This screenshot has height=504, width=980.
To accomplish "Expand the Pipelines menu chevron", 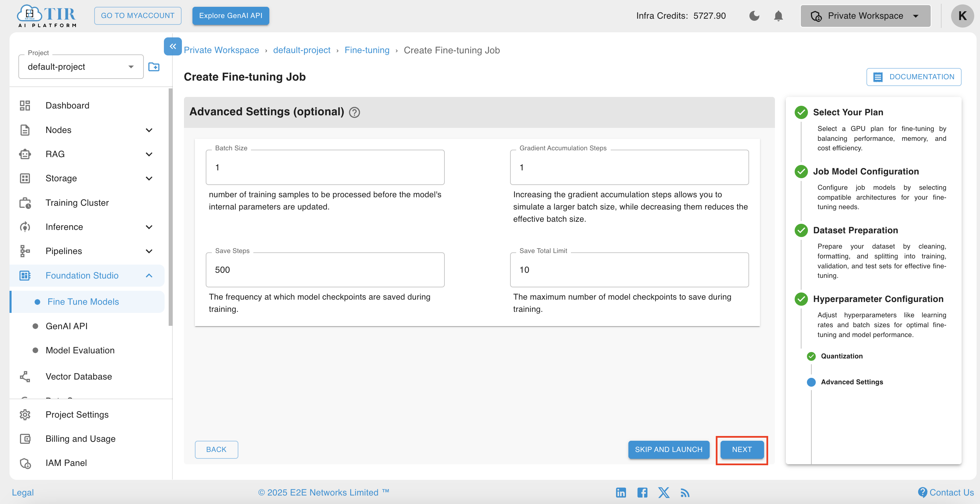I will pyautogui.click(x=149, y=251).
